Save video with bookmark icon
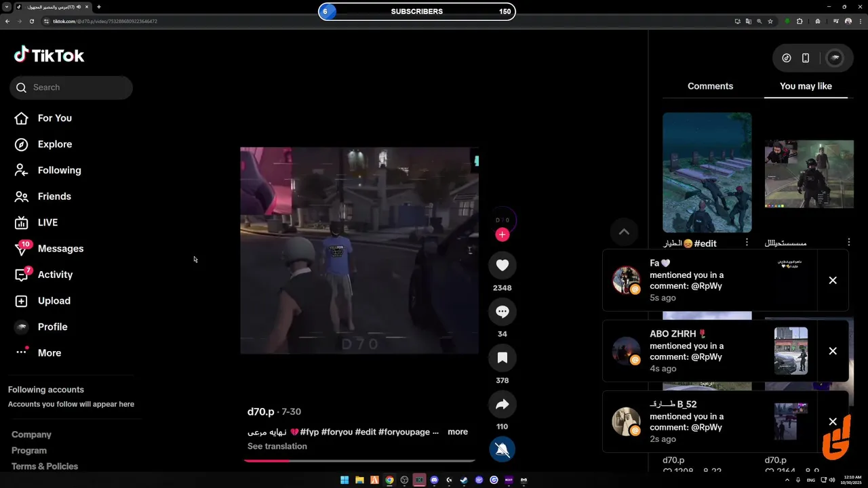 [x=502, y=358]
